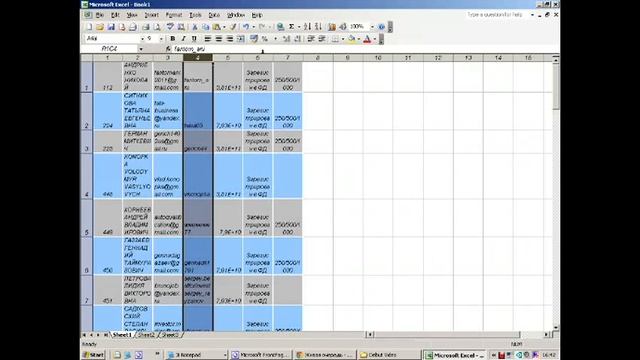Click the AutoSum sigma icon

pyautogui.click(x=291, y=27)
